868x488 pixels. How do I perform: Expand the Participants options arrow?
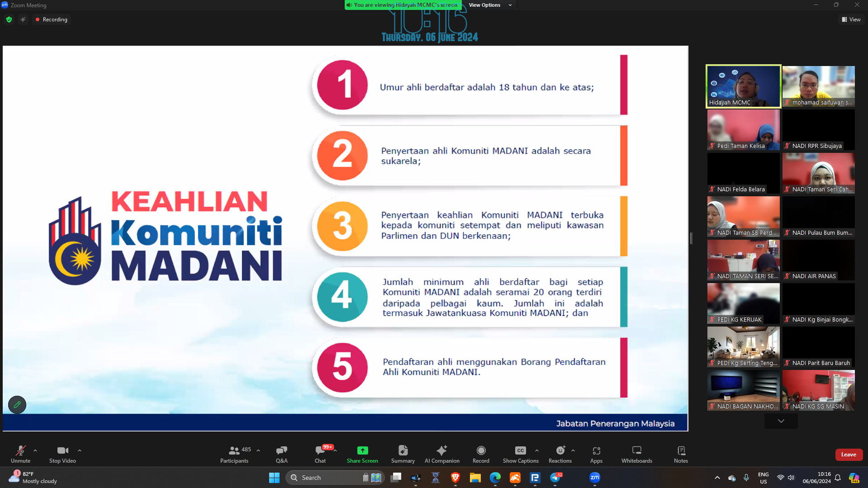point(258,450)
